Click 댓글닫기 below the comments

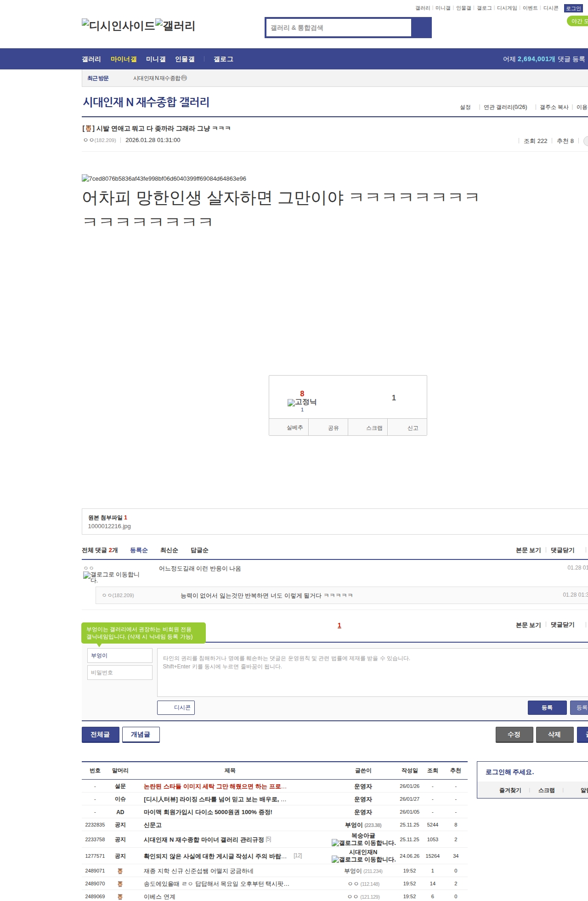click(x=563, y=625)
